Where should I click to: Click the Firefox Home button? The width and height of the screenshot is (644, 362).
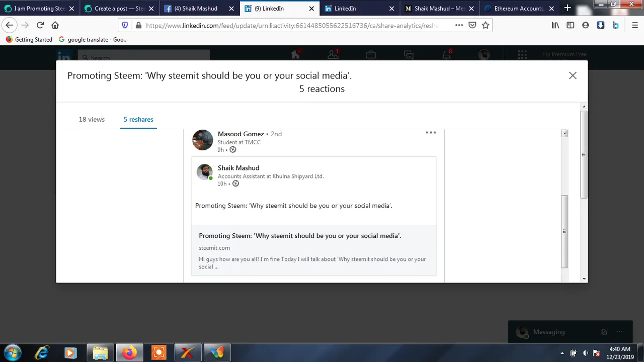click(55, 25)
